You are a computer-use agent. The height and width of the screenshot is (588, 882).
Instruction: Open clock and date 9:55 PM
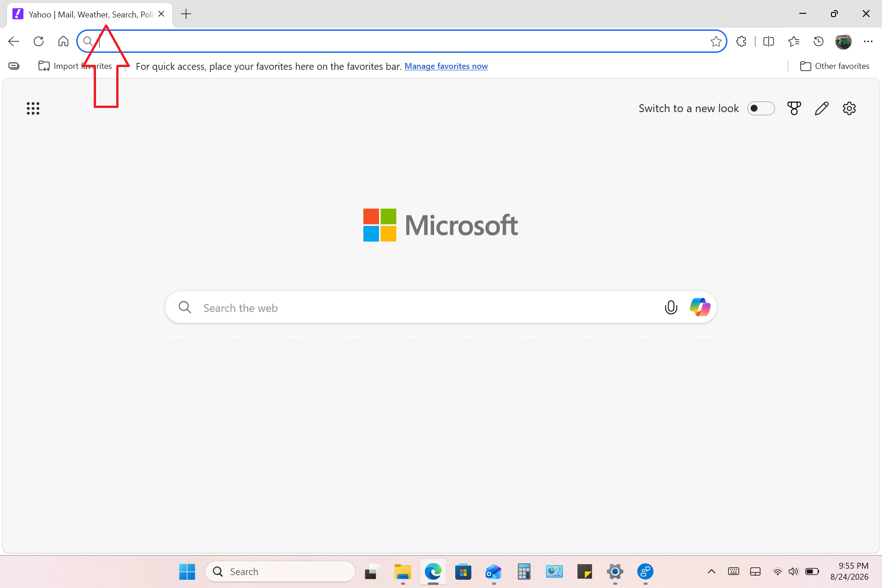coord(849,572)
